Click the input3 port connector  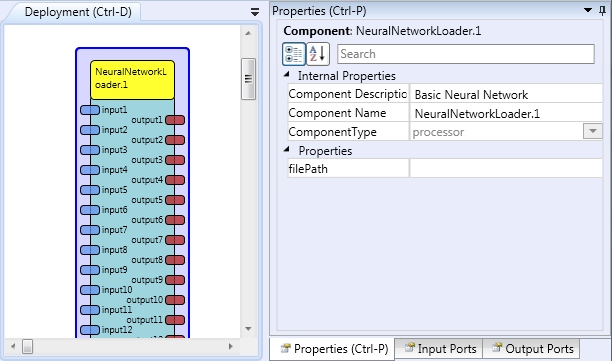point(90,150)
